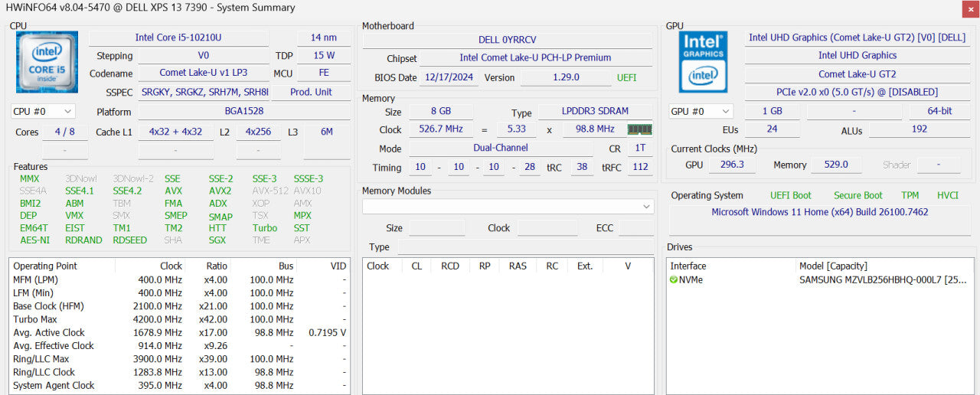Click the TPM indicator
This screenshot has width=980, height=395.
click(x=910, y=195)
